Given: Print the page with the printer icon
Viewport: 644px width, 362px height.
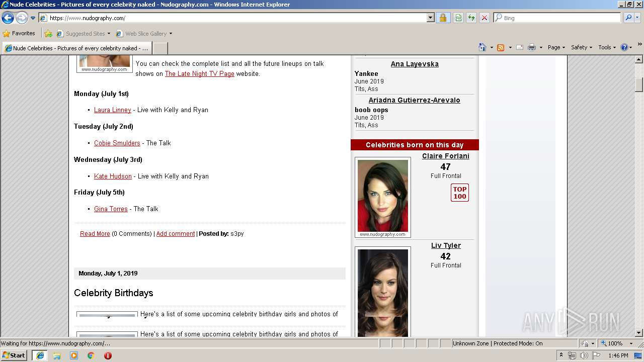Looking at the screenshot, I should [x=532, y=47].
